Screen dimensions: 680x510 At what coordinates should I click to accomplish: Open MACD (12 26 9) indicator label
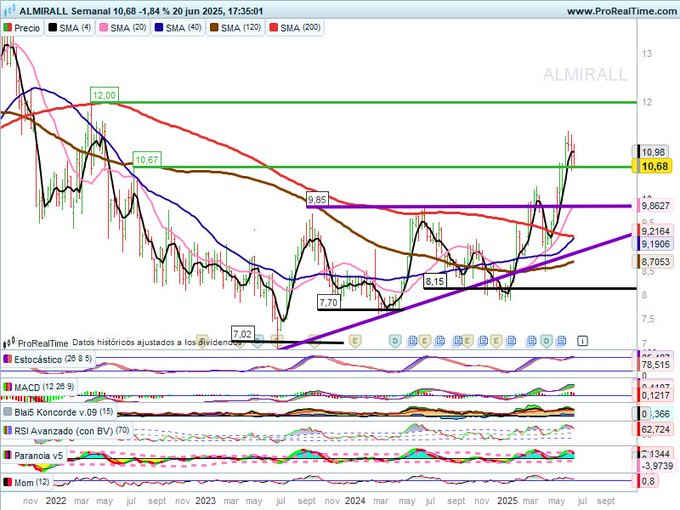pyautogui.click(x=44, y=387)
